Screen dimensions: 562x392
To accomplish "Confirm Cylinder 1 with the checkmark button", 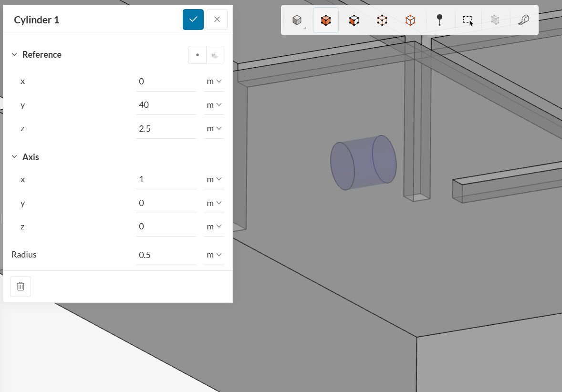I will (x=193, y=20).
